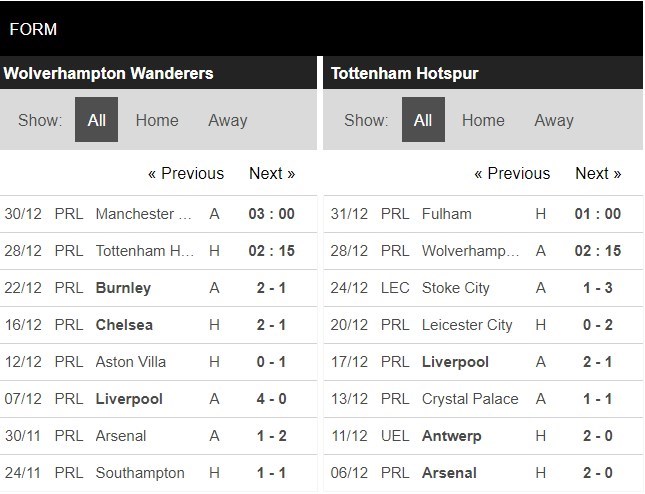Show Wolverhampton Away matches only
Viewport: 645px width, 494px height.
(227, 120)
